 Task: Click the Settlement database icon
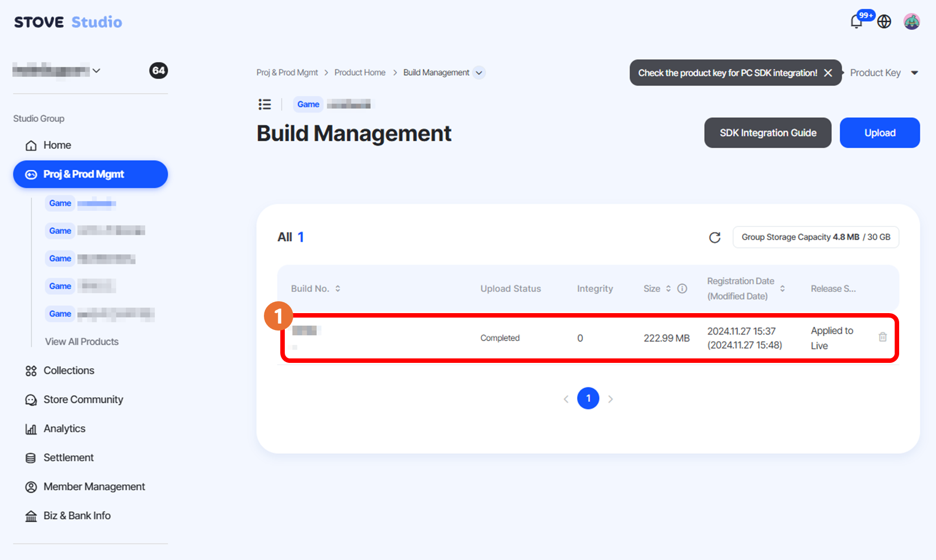31,458
